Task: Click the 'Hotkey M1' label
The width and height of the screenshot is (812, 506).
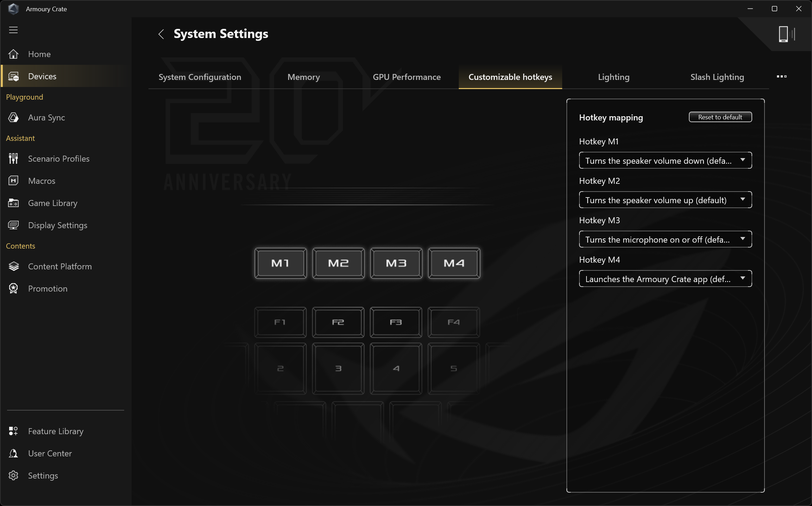Action: [599, 142]
